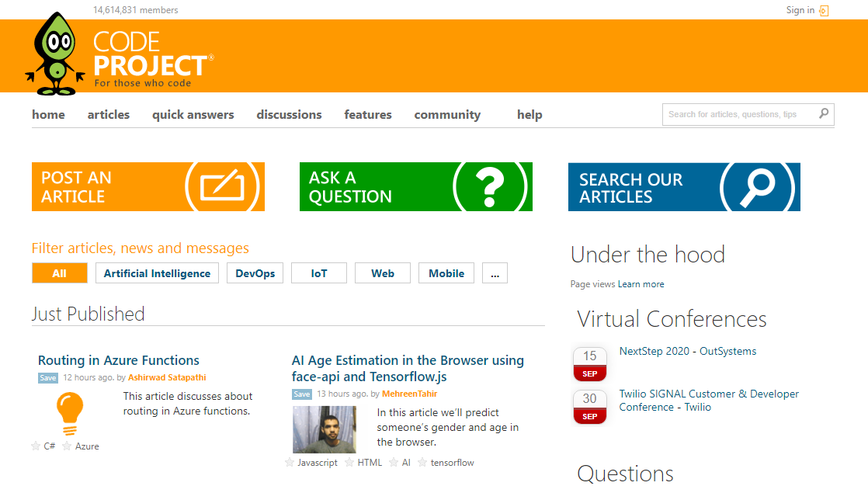Click the magnifying glass on Search Our Articles
The image size is (868, 486).
757,187
